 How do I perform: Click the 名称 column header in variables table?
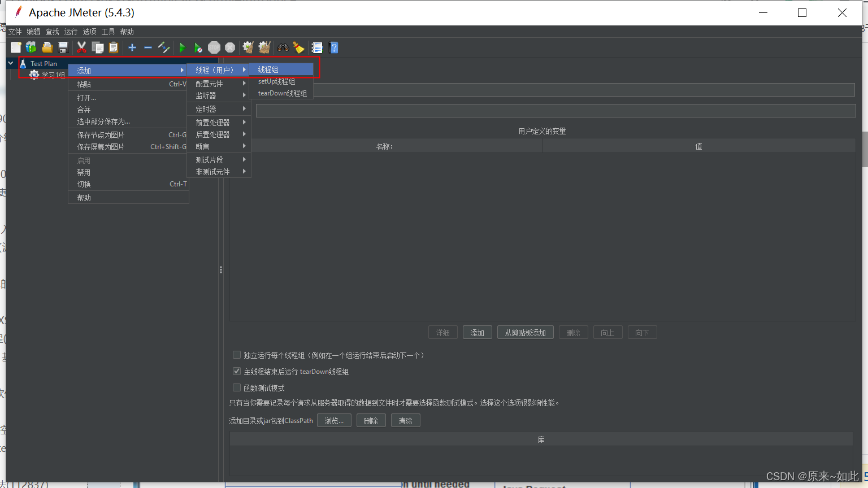coord(385,146)
